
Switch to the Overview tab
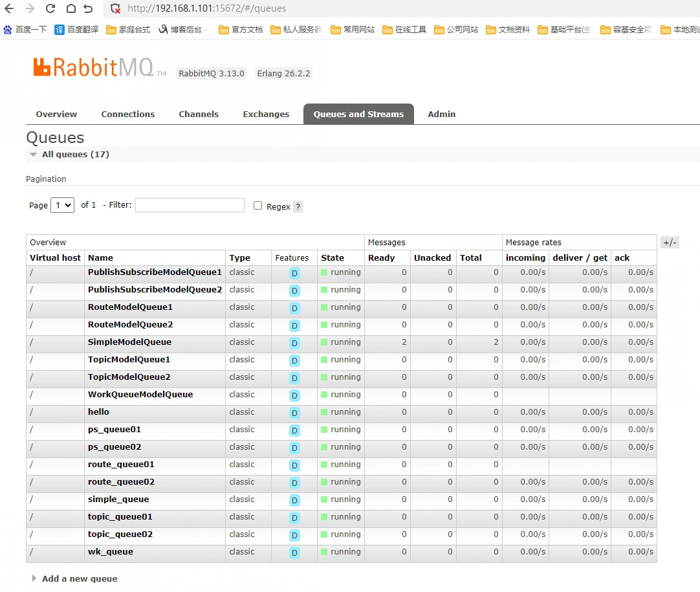click(x=56, y=114)
